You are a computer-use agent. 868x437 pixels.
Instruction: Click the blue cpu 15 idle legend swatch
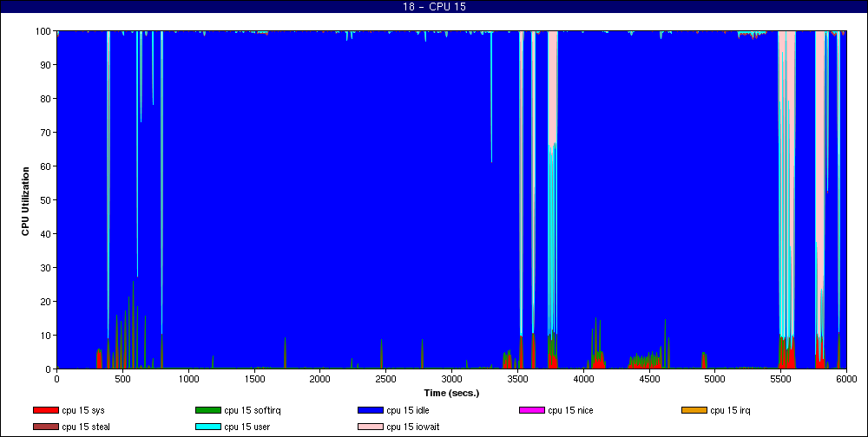point(371,410)
